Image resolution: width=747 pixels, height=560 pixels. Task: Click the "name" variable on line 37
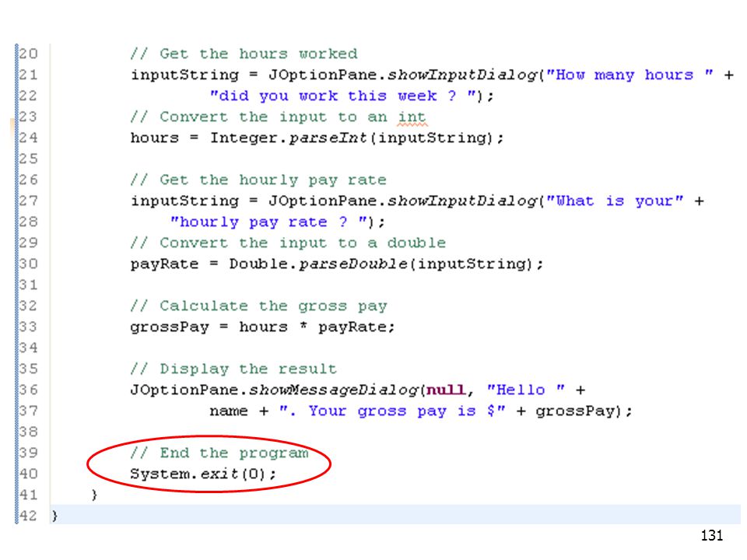(229, 411)
